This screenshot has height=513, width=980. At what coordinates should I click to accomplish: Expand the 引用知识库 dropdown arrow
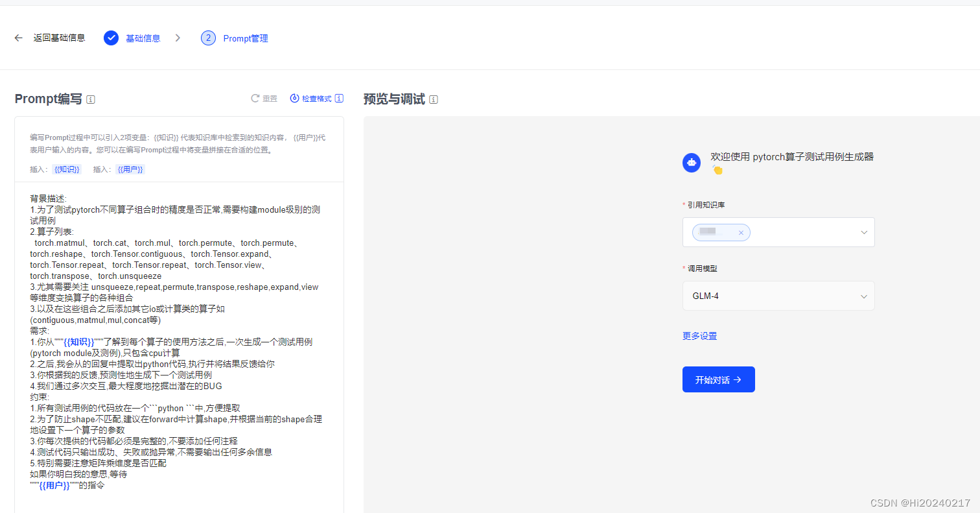coord(863,232)
